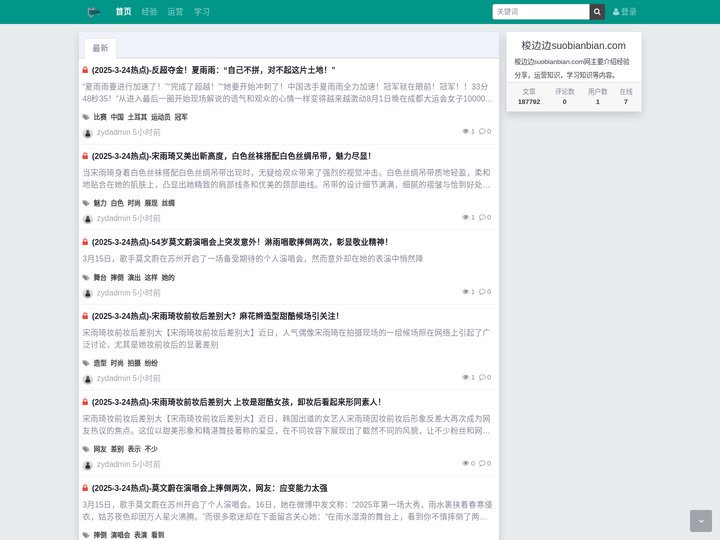Open the 经验 nav menu item
This screenshot has height=540, width=720.
(x=149, y=12)
